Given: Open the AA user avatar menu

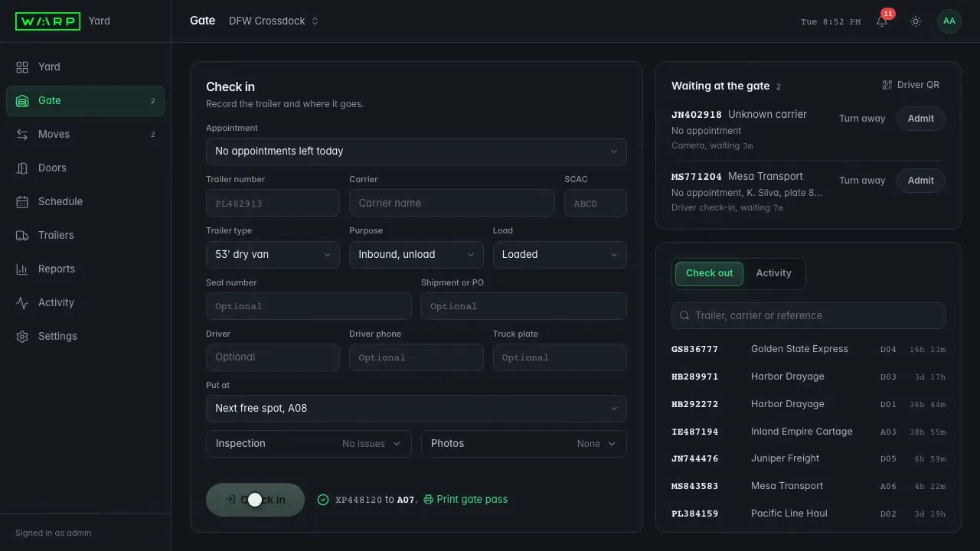Looking at the screenshot, I should coord(949,21).
